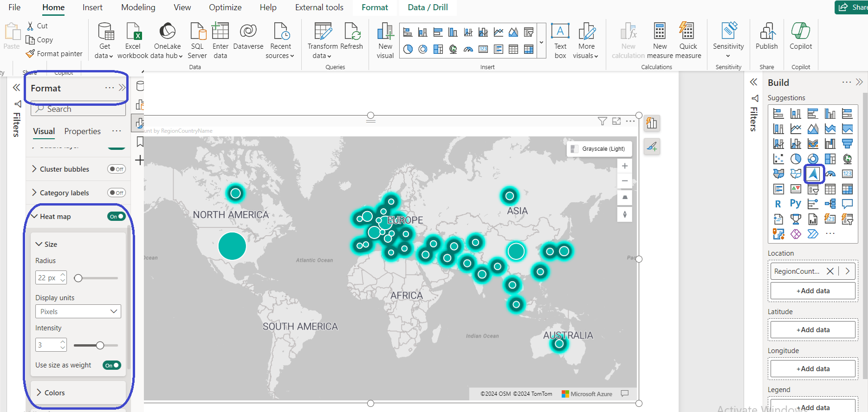
Task: Open the Display units Pixels dropdown
Action: (x=78, y=311)
